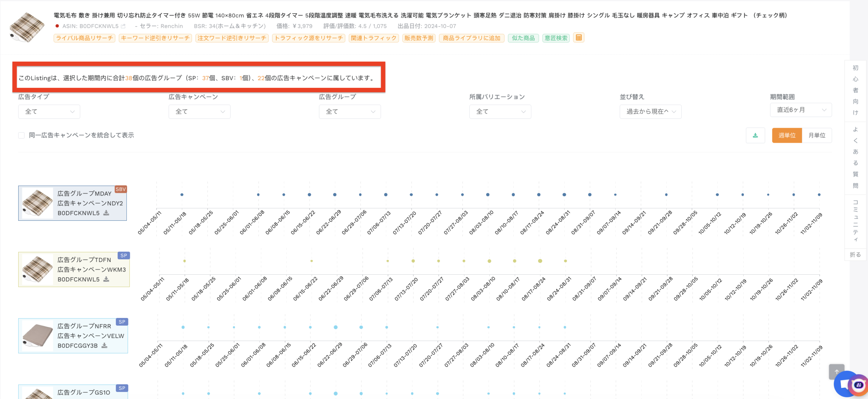Screen dimensions: 868x399
Task: Open the 期間範囲 dropdown showing 直近6ヶ月
Action: point(801,109)
